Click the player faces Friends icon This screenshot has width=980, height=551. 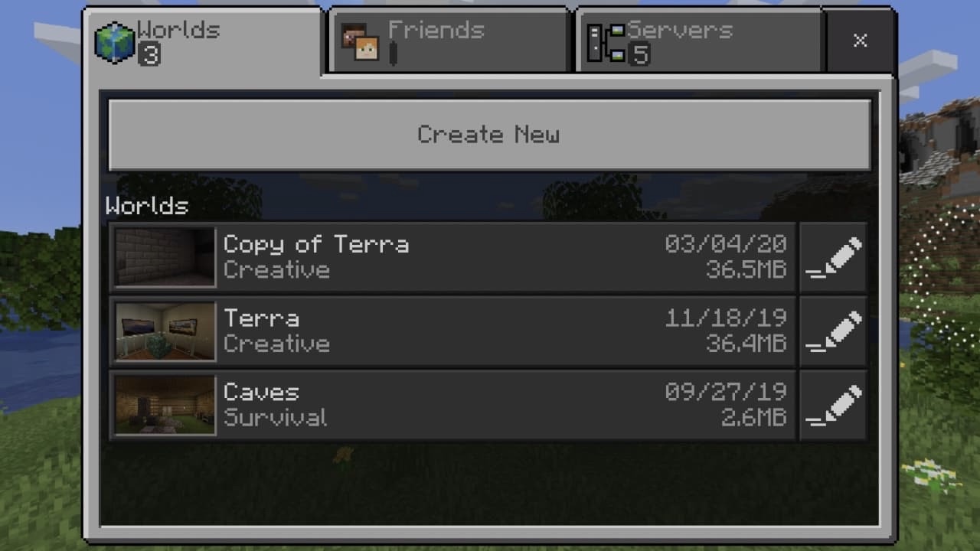coord(361,42)
